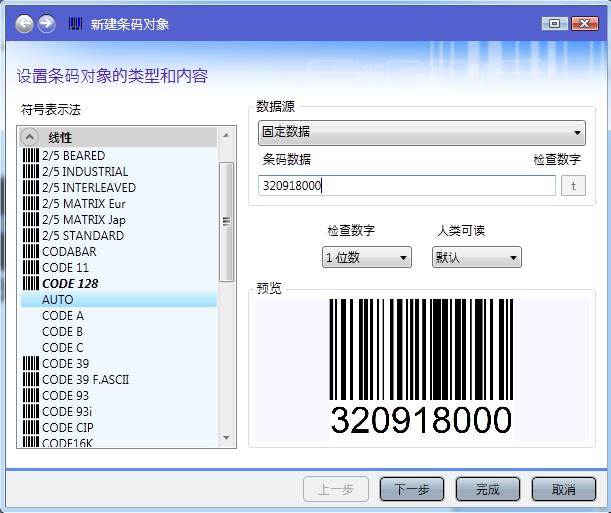Pick 2/5 MATRIX Jap symbology
The width and height of the screenshot is (611, 513).
(119, 219)
